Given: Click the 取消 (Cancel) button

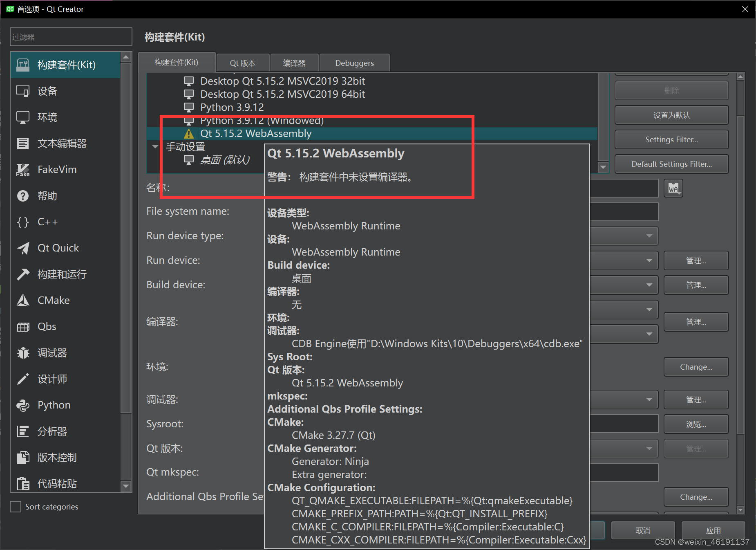Looking at the screenshot, I should point(643,531).
